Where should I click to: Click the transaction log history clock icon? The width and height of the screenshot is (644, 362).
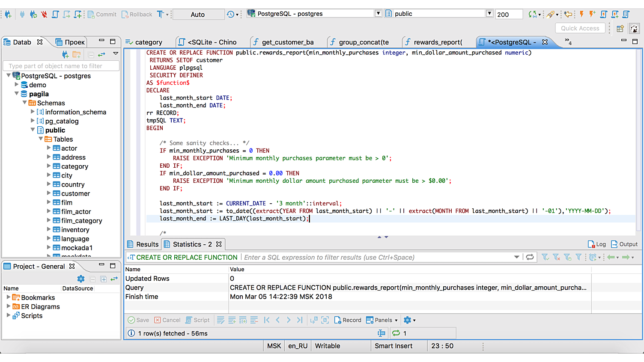(231, 14)
